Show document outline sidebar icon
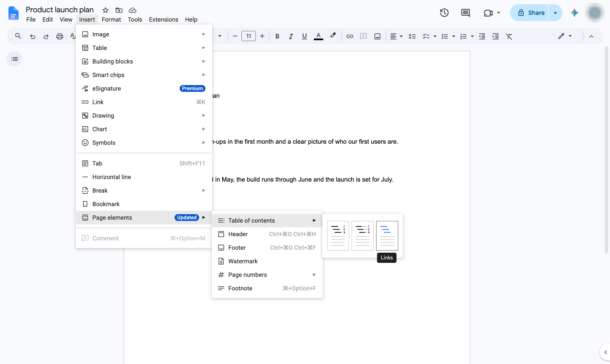This screenshot has height=364, width=610. (14, 59)
